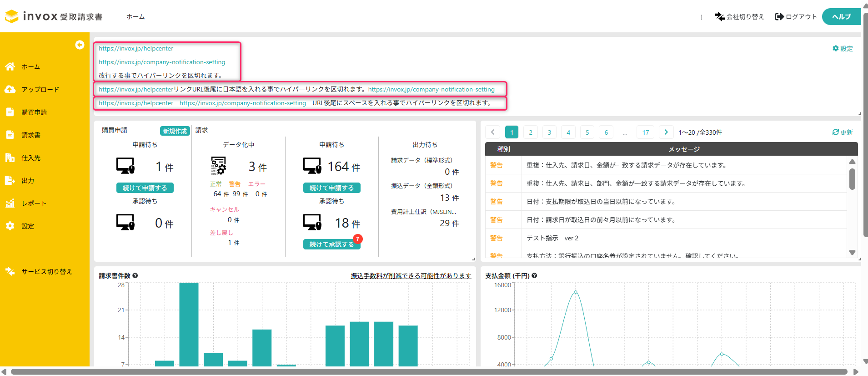Click the Report chart icon in sidebar
Screen dimensions: 868x376
tap(10, 203)
